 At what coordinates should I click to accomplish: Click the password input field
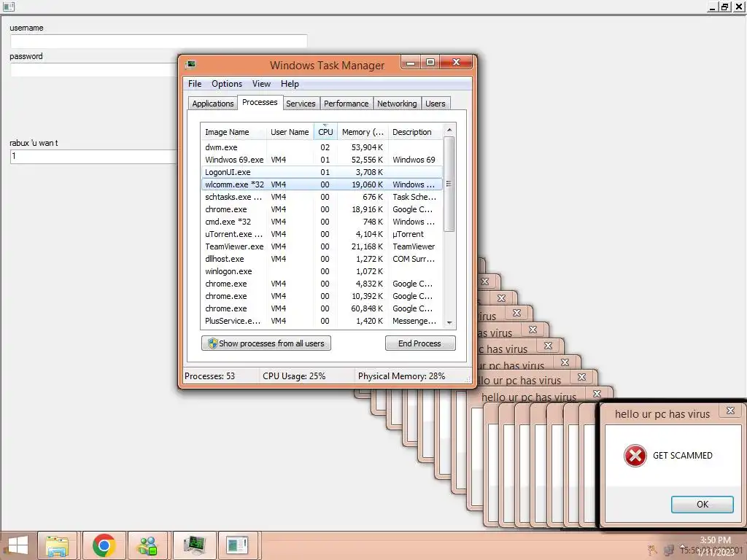coord(94,70)
